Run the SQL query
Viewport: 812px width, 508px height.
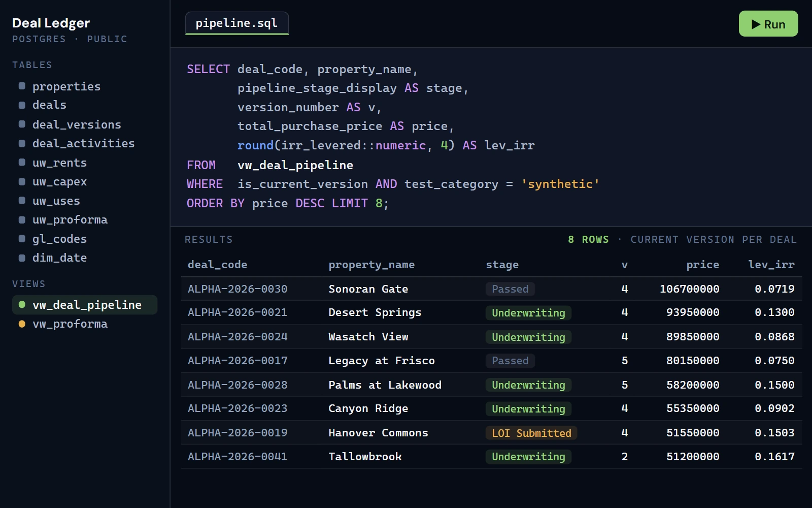point(768,24)
